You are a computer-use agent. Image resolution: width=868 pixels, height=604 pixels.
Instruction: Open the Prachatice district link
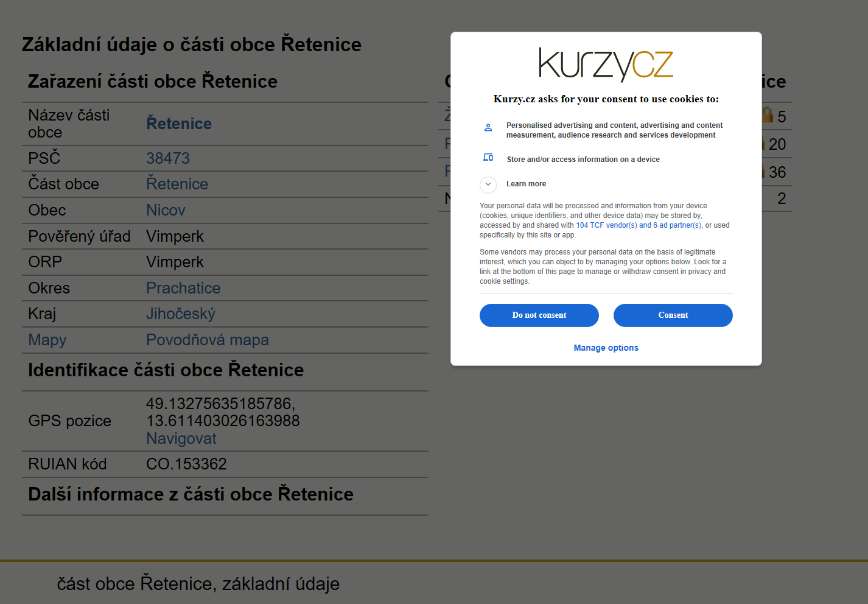183,288
